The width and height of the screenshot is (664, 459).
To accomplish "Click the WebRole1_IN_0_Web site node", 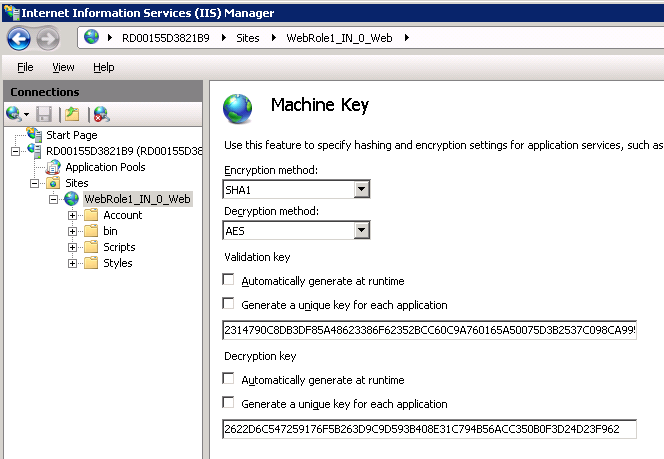I will coord(137,199).
